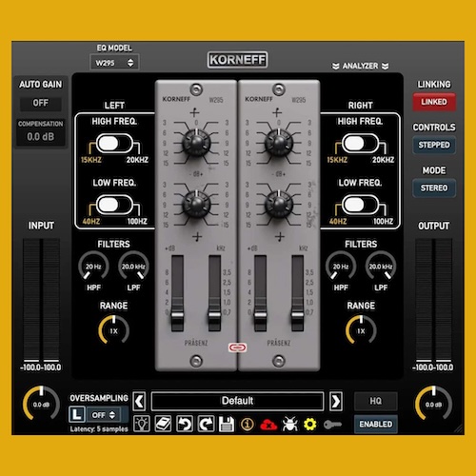Viewport: 476px width, 476px height.
Task: Click the redo arrow icon
Action: [x=206, y=424]
